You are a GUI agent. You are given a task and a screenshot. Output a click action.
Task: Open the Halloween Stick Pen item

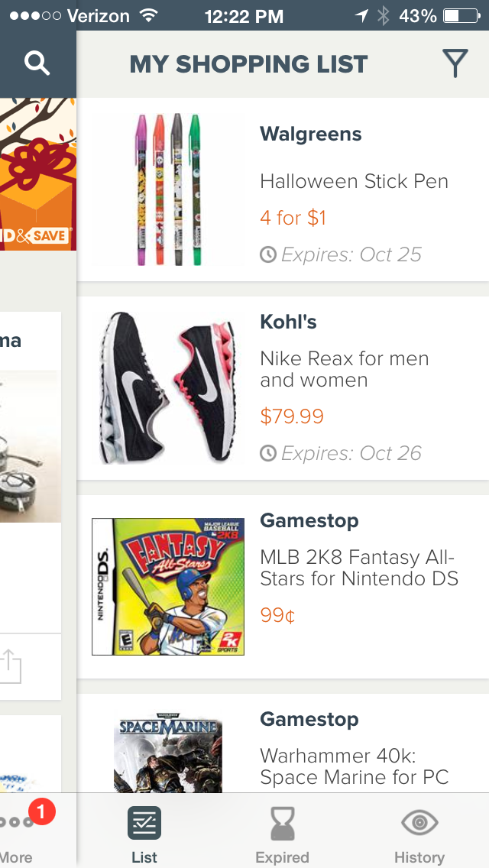354,182
